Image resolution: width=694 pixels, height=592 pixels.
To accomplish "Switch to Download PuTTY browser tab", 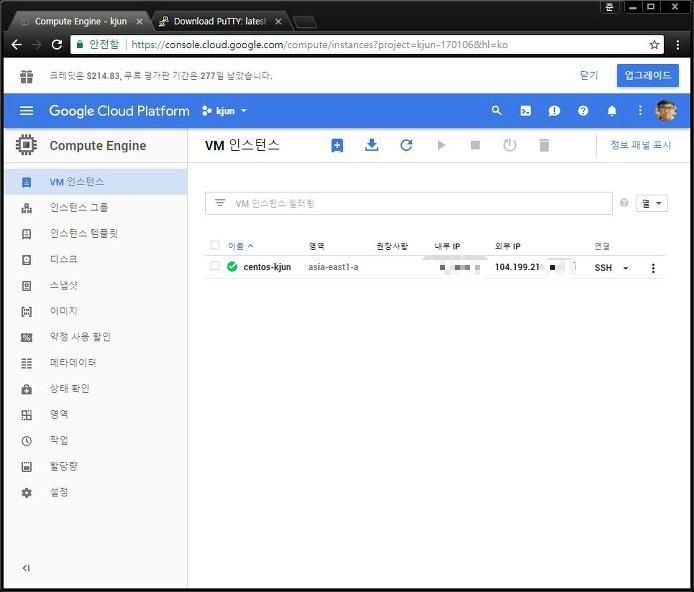I will 219,21.
